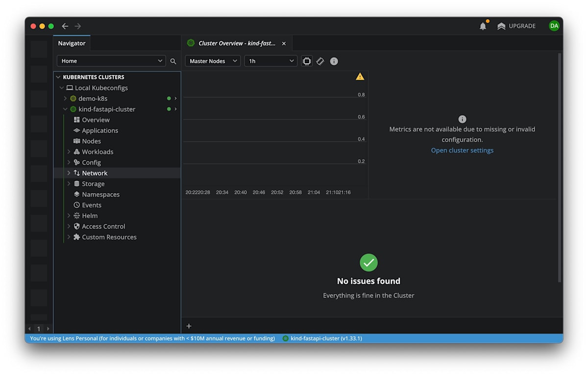Expand the Custom Resources section
The width and height of the screenshot is (588, 376).
pos(69,237)
